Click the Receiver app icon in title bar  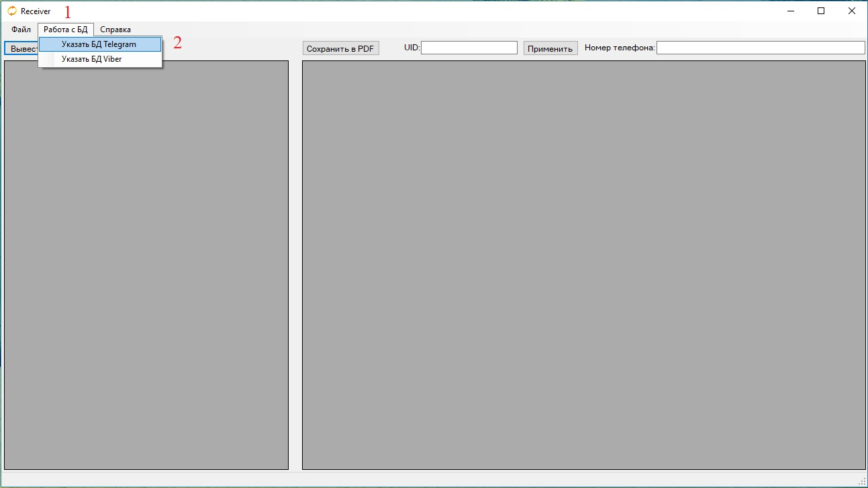pyautogui.click(x=12, y=11)
